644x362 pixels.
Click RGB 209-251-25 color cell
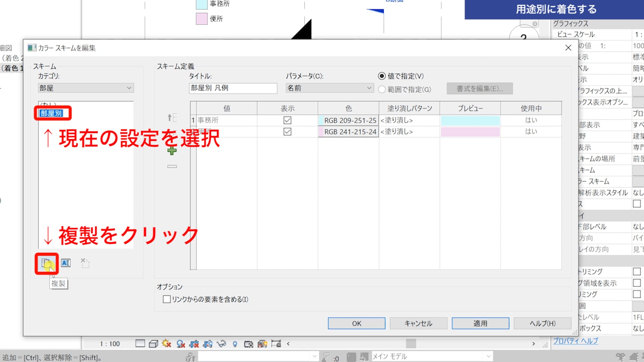pyautogui.click(x=349, y=120)
